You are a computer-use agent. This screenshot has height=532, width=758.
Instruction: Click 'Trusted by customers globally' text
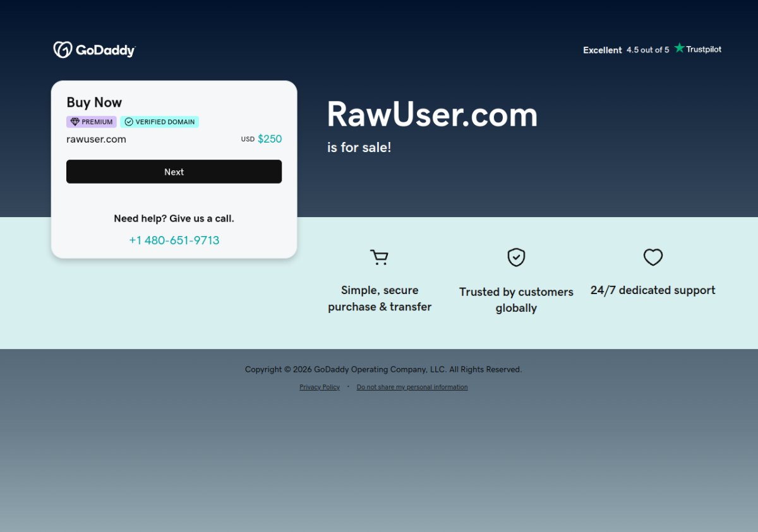pyautogui.click(x=516, y=300)
